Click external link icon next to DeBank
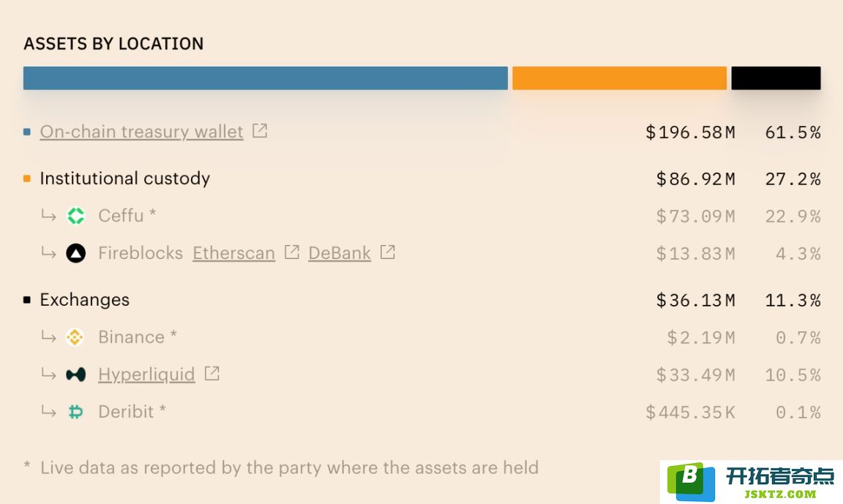Image resolution: width=843 pixels, height=504 pixels. pos(388,252)
